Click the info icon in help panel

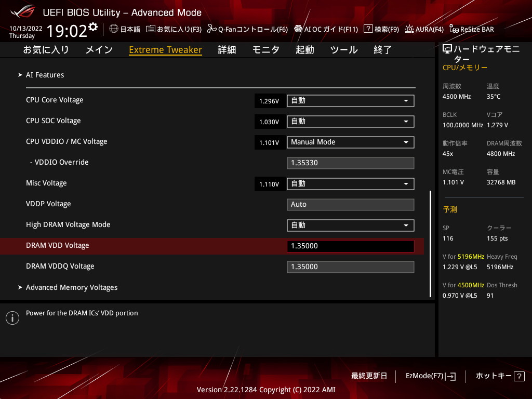click(12, 318)
